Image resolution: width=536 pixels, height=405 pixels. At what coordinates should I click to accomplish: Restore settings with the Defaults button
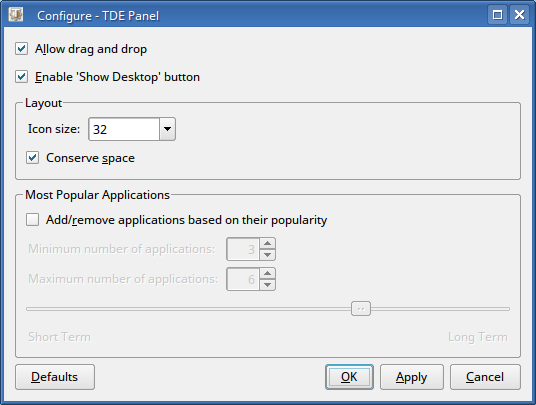click(55, 377)
